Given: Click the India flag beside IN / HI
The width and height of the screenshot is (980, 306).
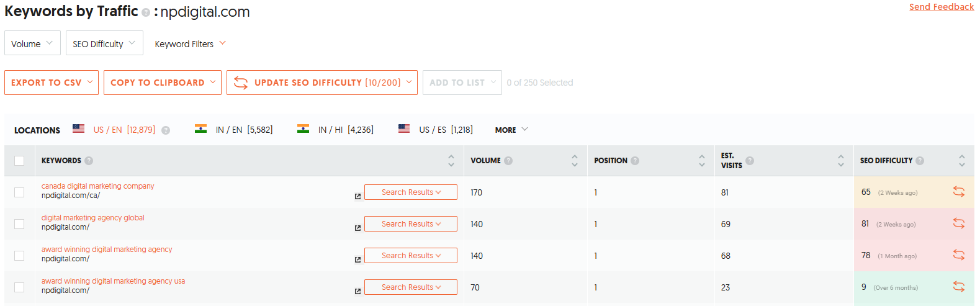Looking at the screenshot, I should point(303,128).
